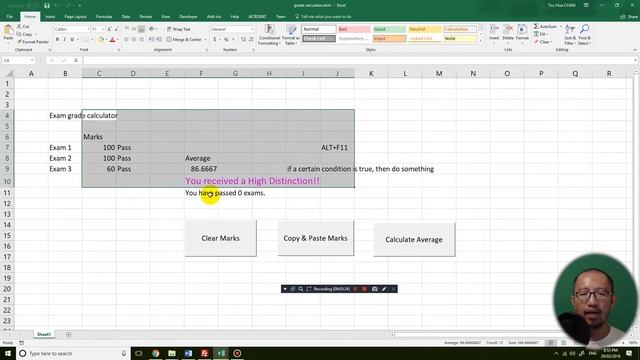Add a new sheet with plus icon
This screenshot has width=640, height=360.
tap(69, 335)
